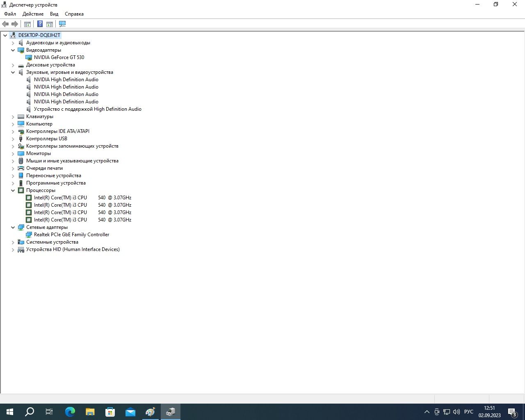
Task: Open the Справка menu
Action: click(x=74, y=14)
